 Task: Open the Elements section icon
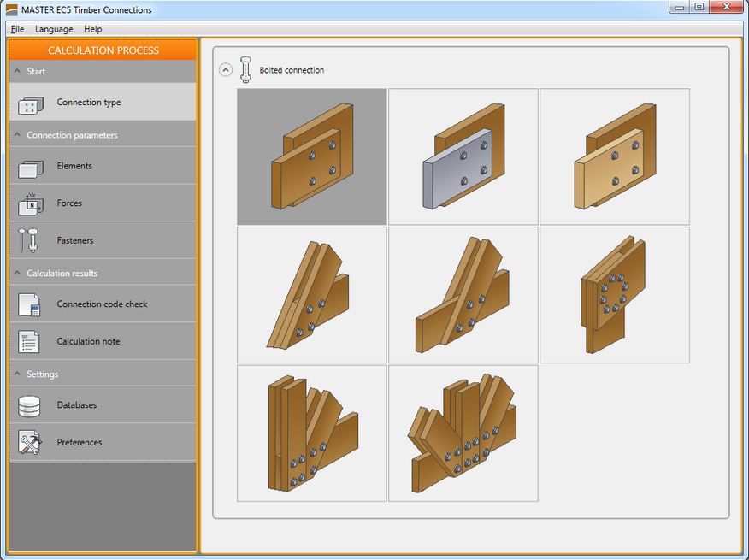coord(30,167)
